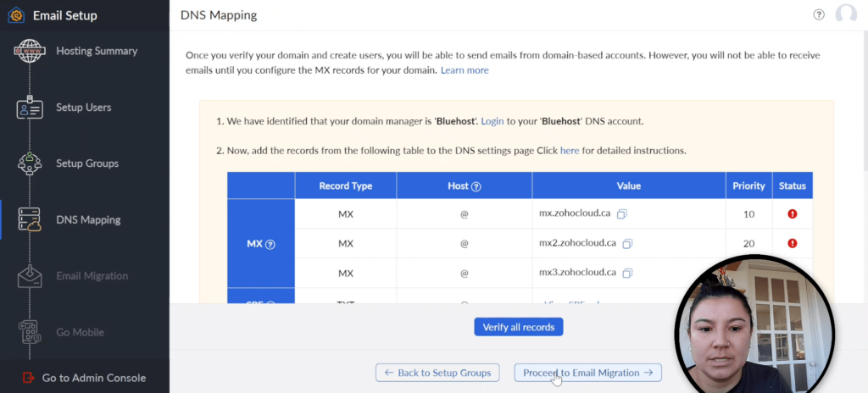
Task: Copy the mx3.zohocloud.ca value
Action: pos(627,273)
